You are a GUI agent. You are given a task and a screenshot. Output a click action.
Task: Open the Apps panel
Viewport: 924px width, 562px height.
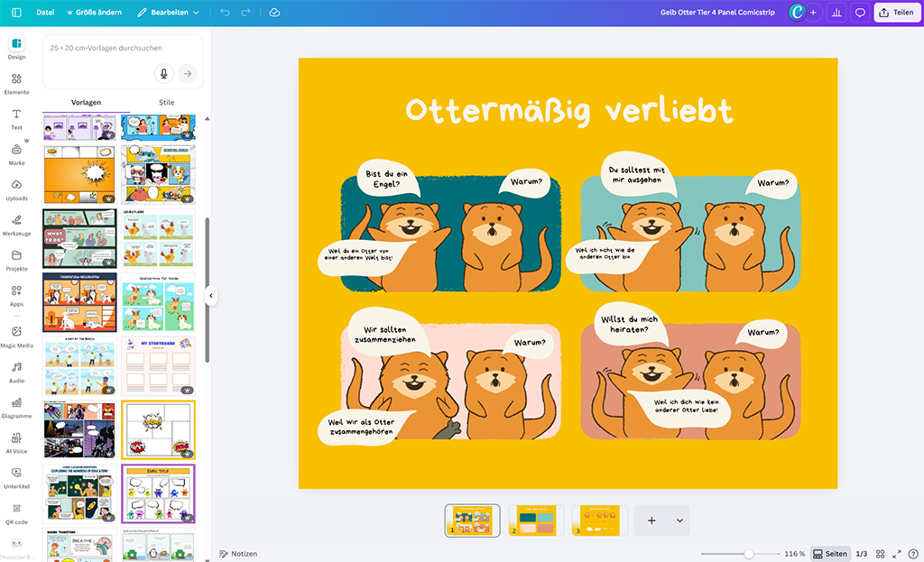click(x=16, y=296)
